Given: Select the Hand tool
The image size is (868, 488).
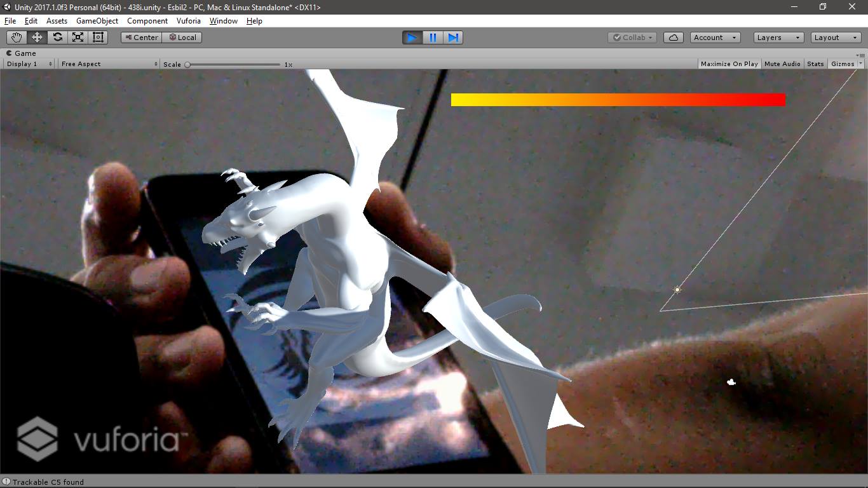Looking at the screenshot, I should pyautogui.click(x=17, y=37).
